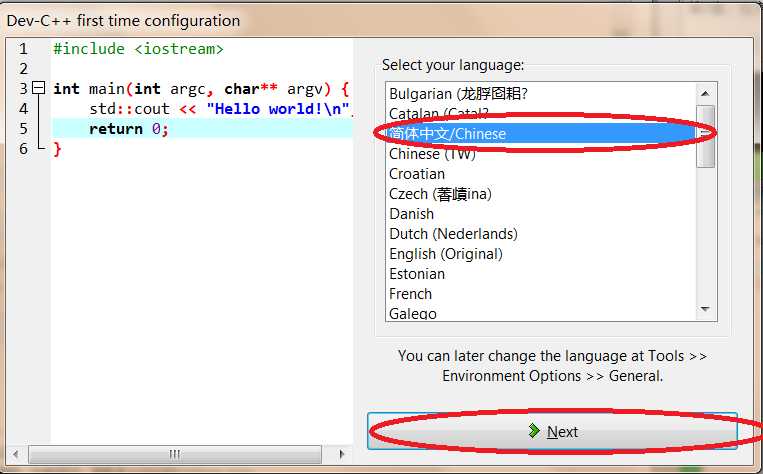
Task: Click the code preview horizontal scrollbar thumb
Action: 175,454
